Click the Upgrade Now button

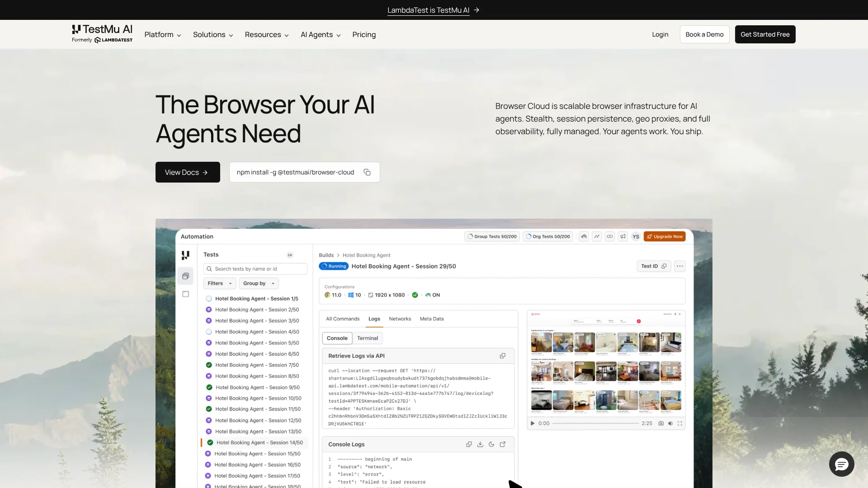point(665,236)
